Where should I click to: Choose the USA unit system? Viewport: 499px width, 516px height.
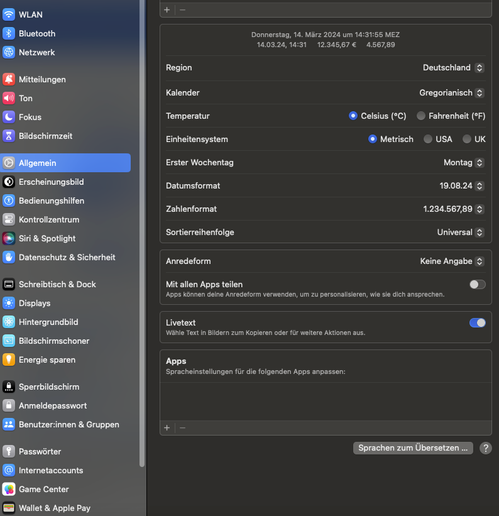pos(428,139)
